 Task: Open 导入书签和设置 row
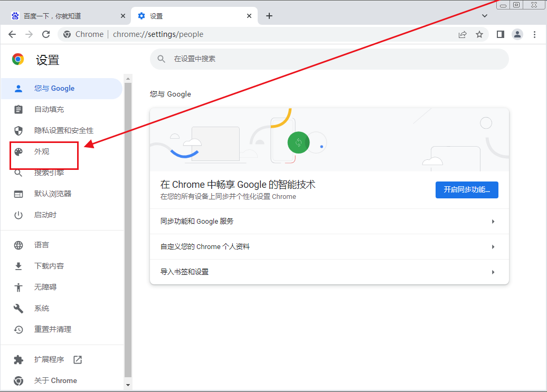(329, 272)
